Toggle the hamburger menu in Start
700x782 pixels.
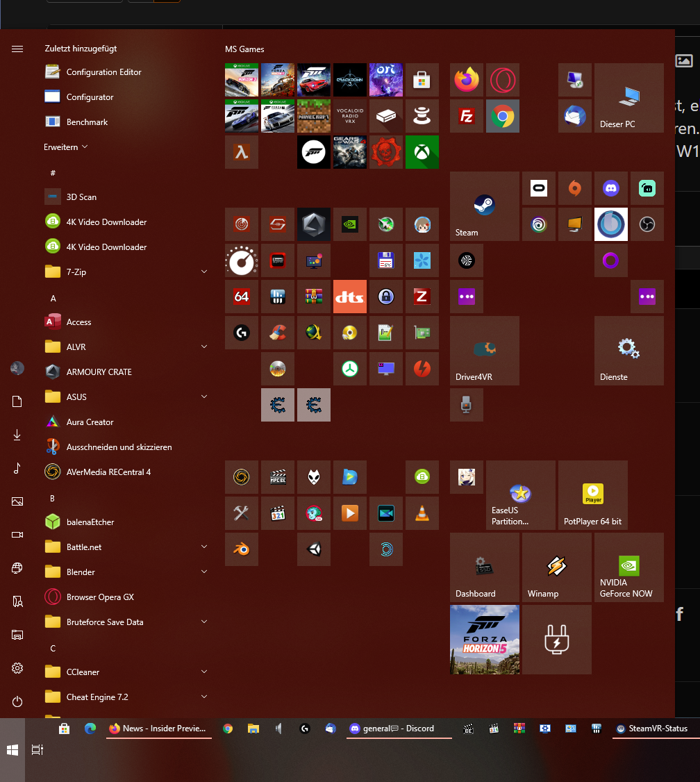(x=17, y=49)
